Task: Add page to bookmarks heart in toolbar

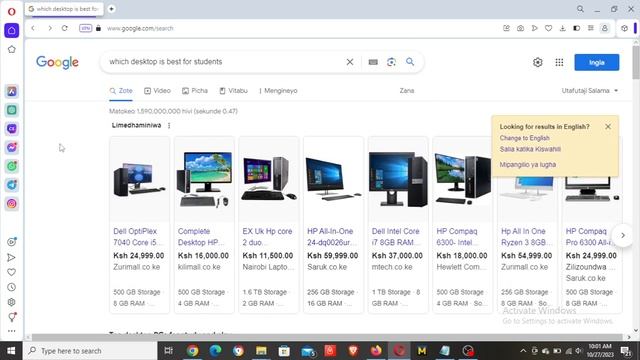Action: 548,28
